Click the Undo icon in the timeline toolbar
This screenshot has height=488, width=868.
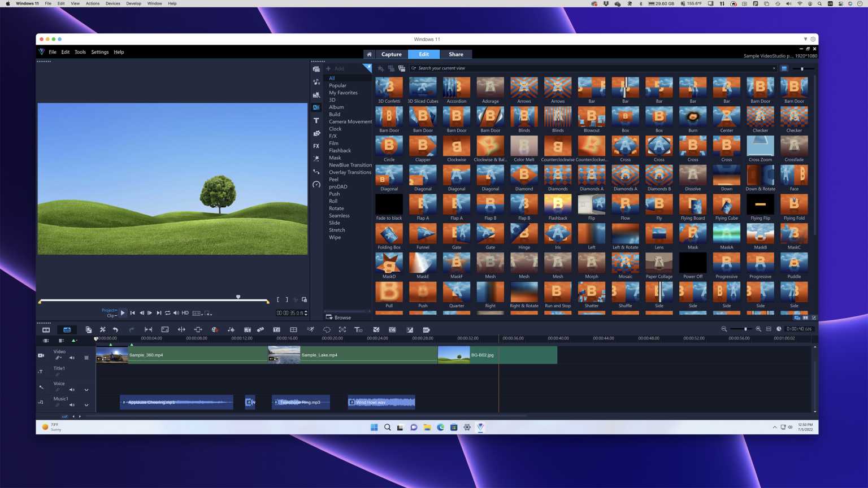coord(116,329)
